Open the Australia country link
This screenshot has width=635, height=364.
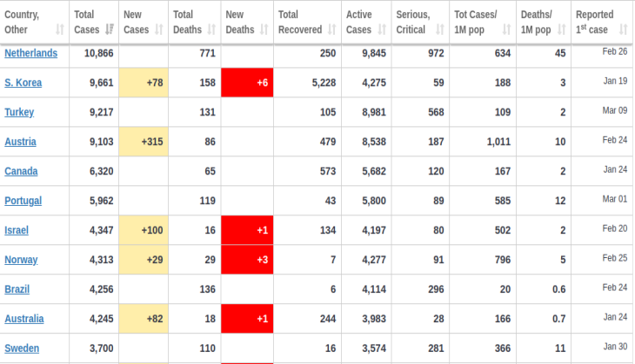tap(24, 319)
